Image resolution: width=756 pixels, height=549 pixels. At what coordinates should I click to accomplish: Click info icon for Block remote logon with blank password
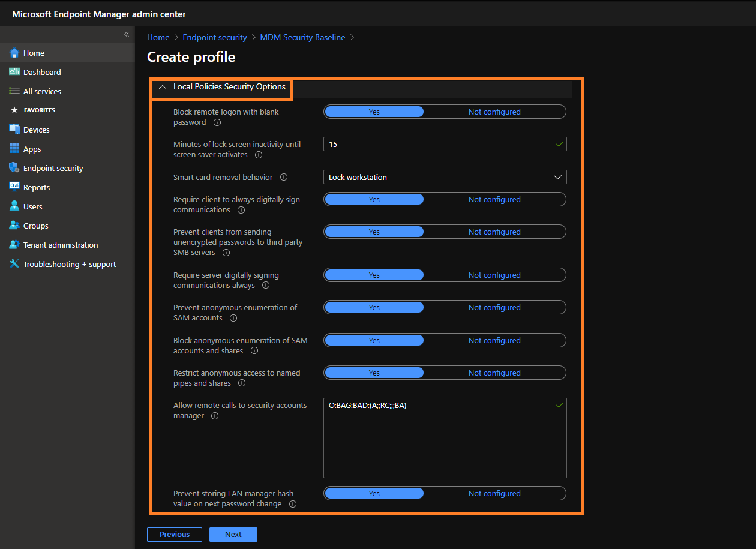(x=217, y=122)
